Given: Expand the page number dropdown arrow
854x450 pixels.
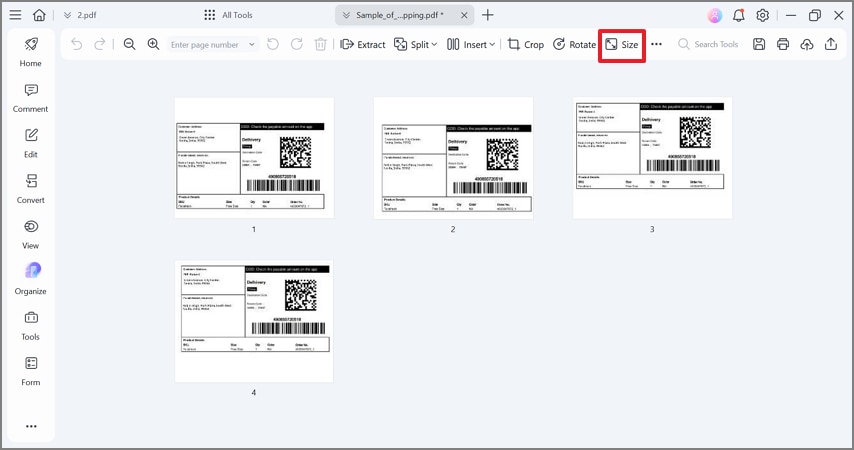Looking at the screenshot, I should tap(252, 44).
